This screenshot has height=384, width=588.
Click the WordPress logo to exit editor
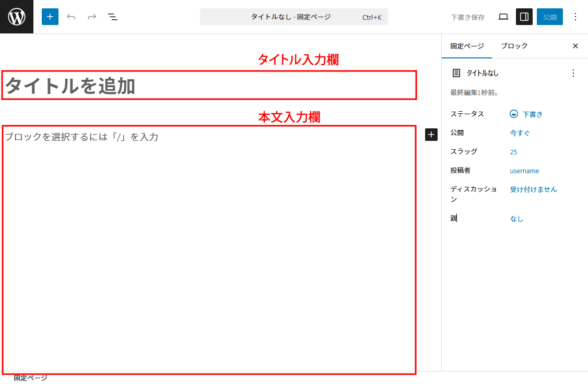pos(17,17)
